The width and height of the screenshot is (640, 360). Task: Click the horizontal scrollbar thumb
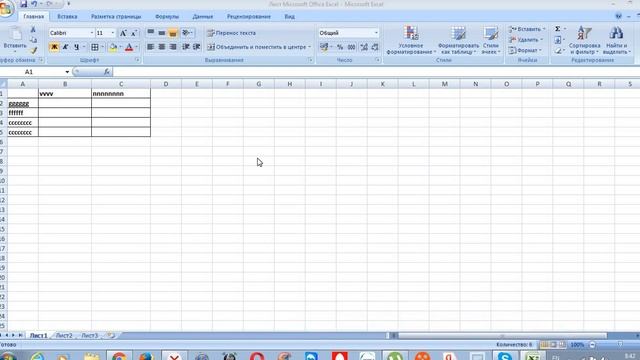click(x=502, y=336)
